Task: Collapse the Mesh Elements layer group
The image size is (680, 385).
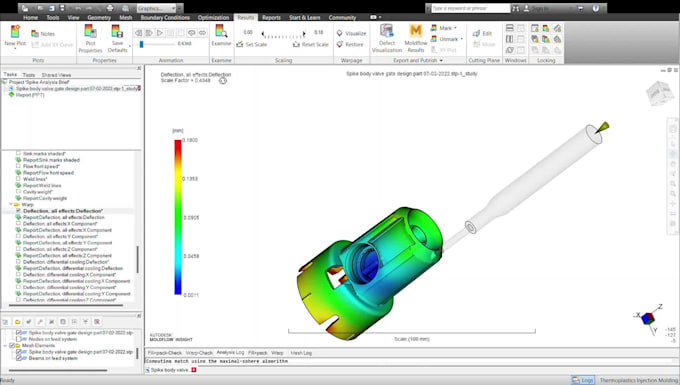Action: point(6,346)
